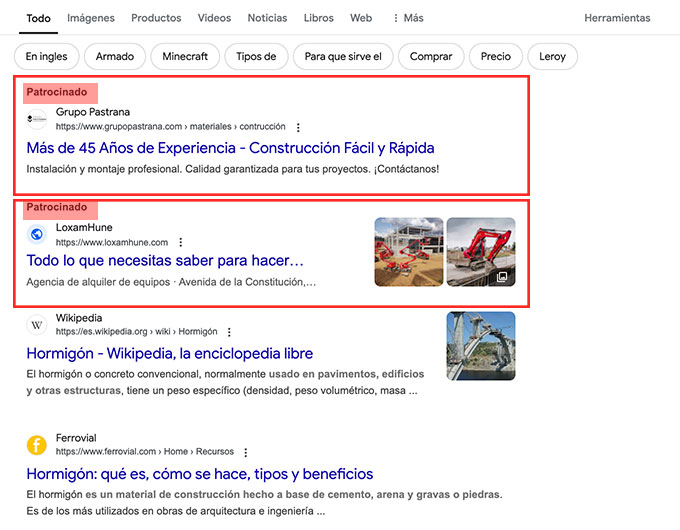Screen dimensions: 680x530
Task: Click the es.wikipedia.org URL breadcrumb
Action: tap(137, 332)
